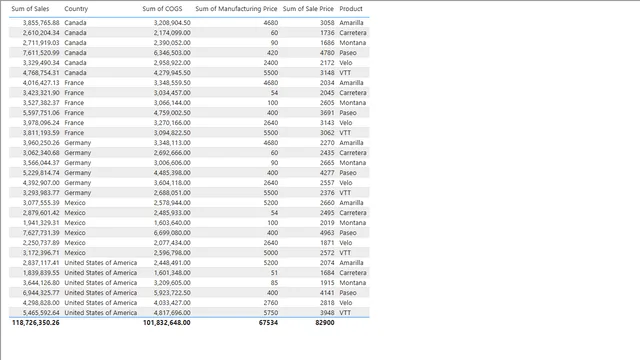Click total manufacturing price 67534
The width and height of the screenshot is (640, 360).
pyautogui.click(x=268, y=322)
